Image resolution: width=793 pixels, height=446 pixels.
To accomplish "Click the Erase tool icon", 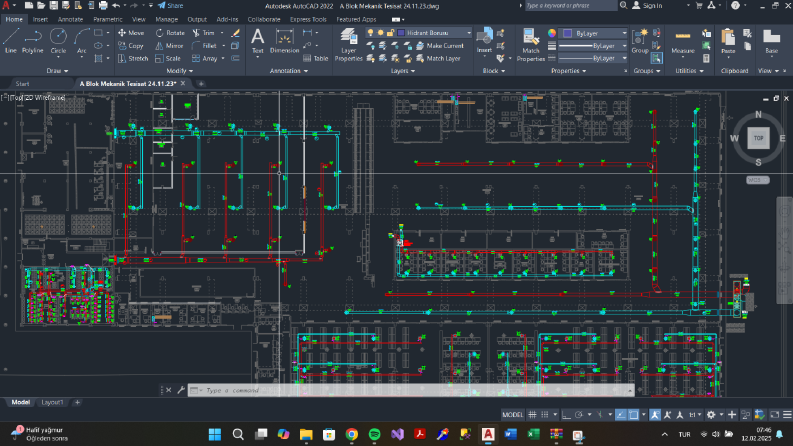I will click(235, 33).
